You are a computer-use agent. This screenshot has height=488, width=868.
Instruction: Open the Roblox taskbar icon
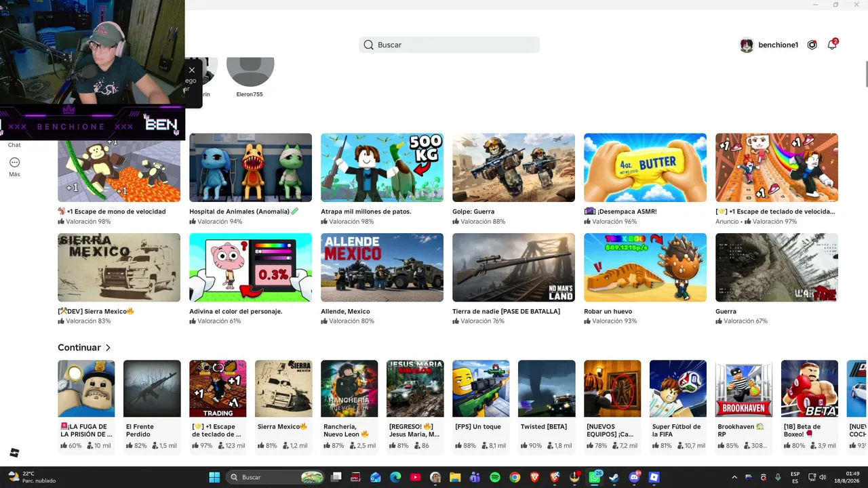pyautogui.click(x=654, y=477)
